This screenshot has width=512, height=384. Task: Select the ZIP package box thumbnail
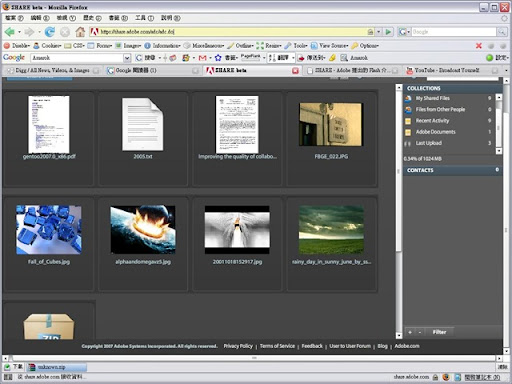pos(49,326)
